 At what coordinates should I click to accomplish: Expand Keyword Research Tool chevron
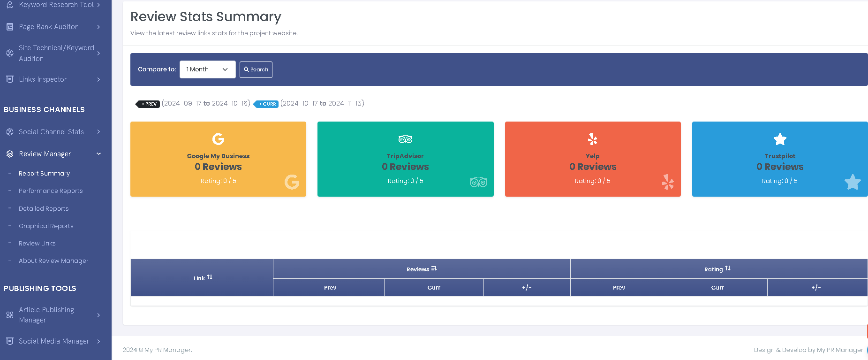coord(98,5)
